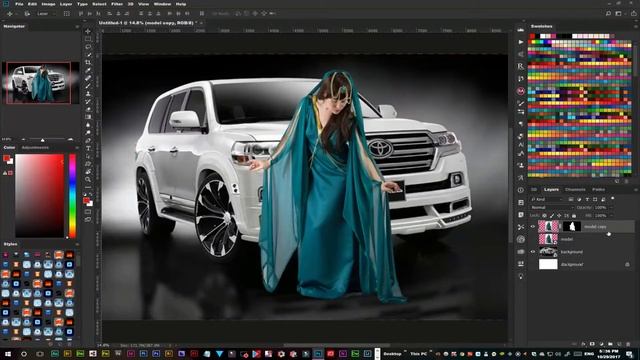The image size is (640, 360).
Task: Select the Horizontal Type tool
Action: coord(88,148)
